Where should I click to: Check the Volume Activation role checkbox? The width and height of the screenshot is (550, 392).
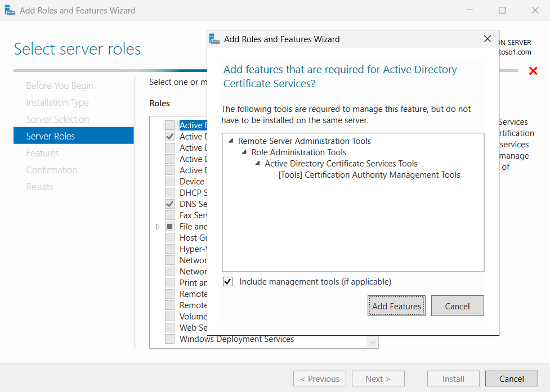(x=170, y=316)
